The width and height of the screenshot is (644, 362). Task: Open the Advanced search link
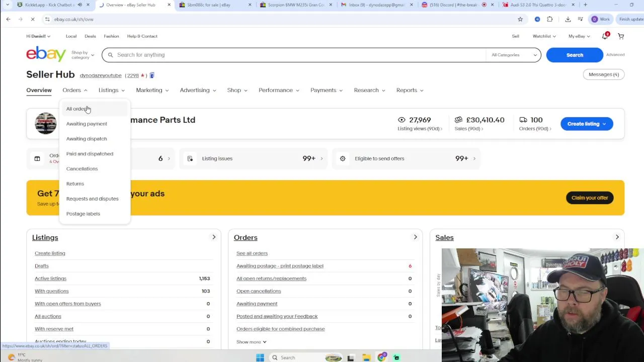[x=615, y=55]
